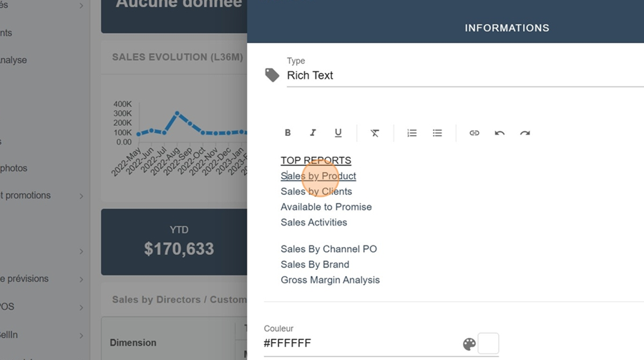Edit the Couleur hex value field
This screenshot has height=360, width=644.
coord(358,344)
